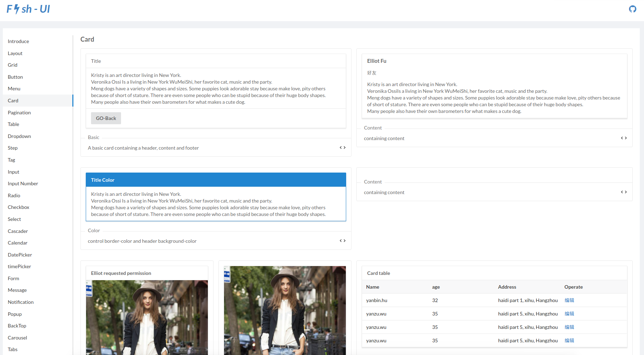Screen dimensions: 644x355
Task: Open the GitHub icon link in header
Action: tap(632, 9)
